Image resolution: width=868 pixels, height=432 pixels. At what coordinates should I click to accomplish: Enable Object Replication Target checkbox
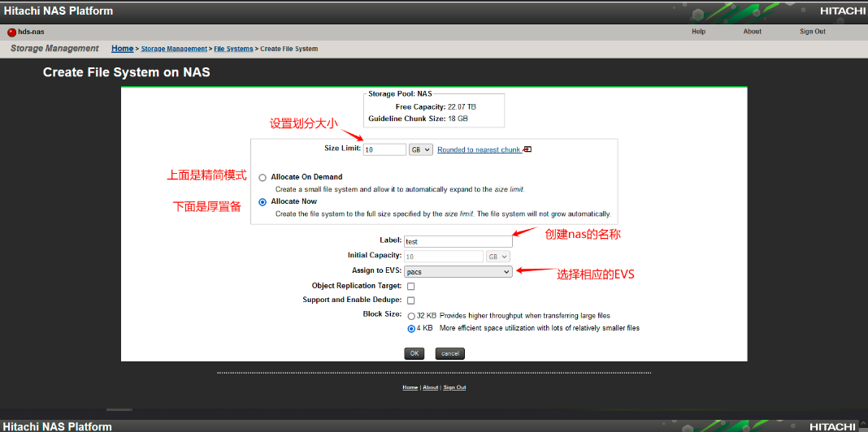tap(410, 287)
